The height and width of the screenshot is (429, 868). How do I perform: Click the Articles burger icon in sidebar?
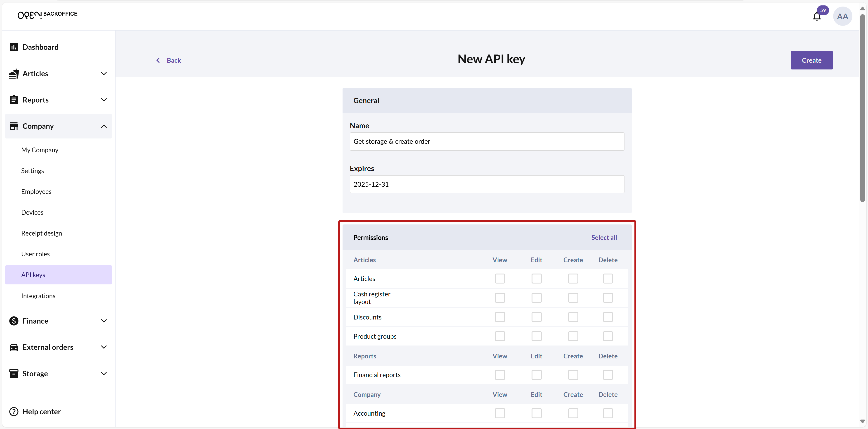pos(14,74)
